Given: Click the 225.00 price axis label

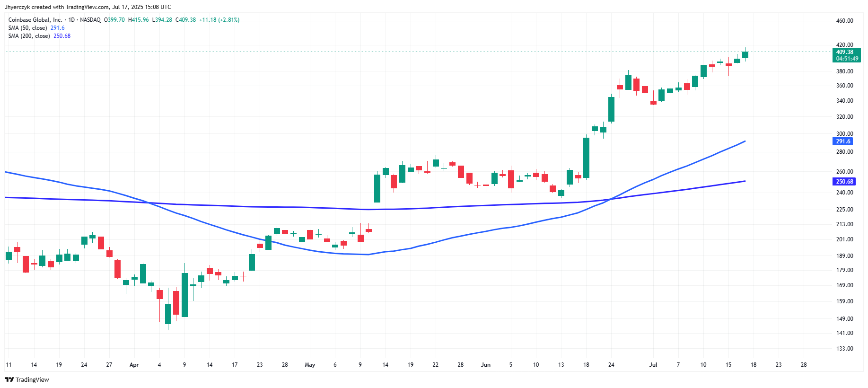Looking at the screenshot, I should (x=844, y=210).
